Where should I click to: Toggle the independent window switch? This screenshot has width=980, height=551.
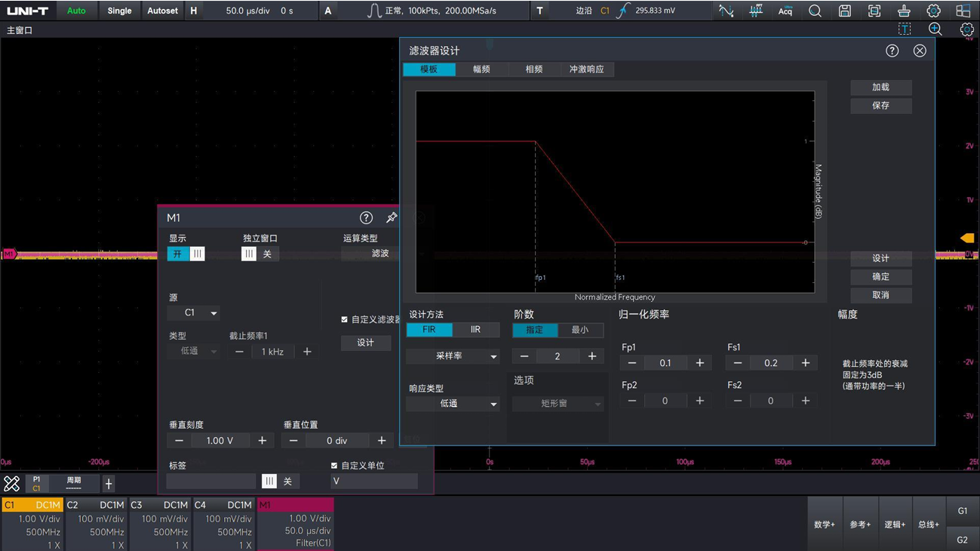tap(259, 254)
